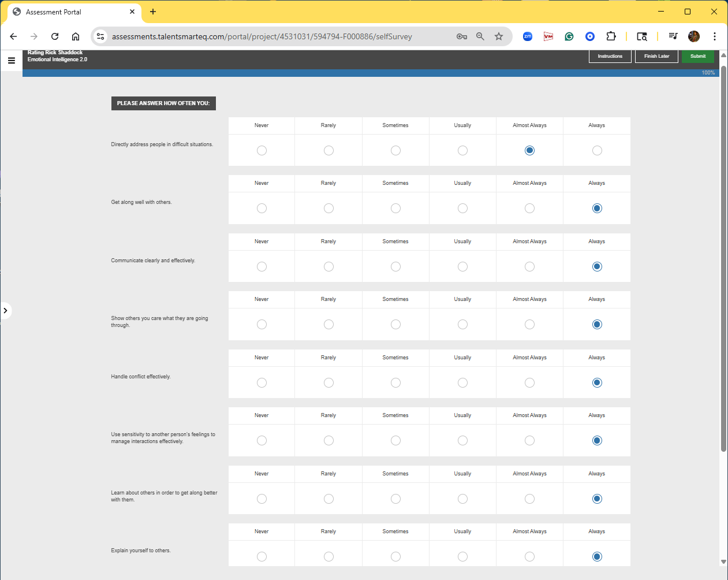The height and width of the screenshot is (580, 728).
Task: Select Rarely for Use sensitivity row
Action: [328, 441]
